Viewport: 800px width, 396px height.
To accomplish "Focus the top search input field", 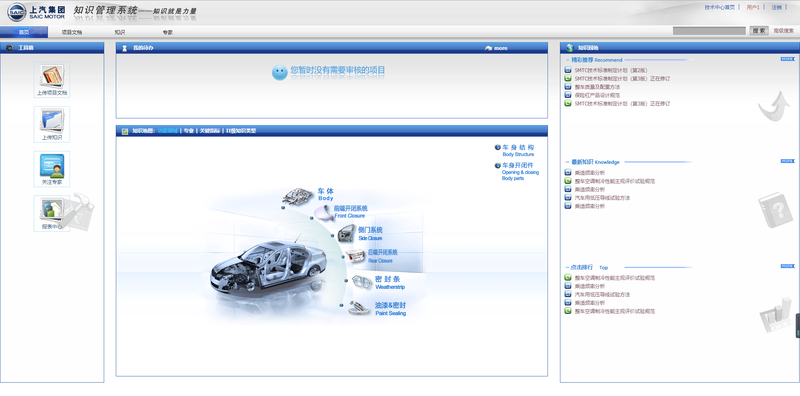I will point(709,31).
